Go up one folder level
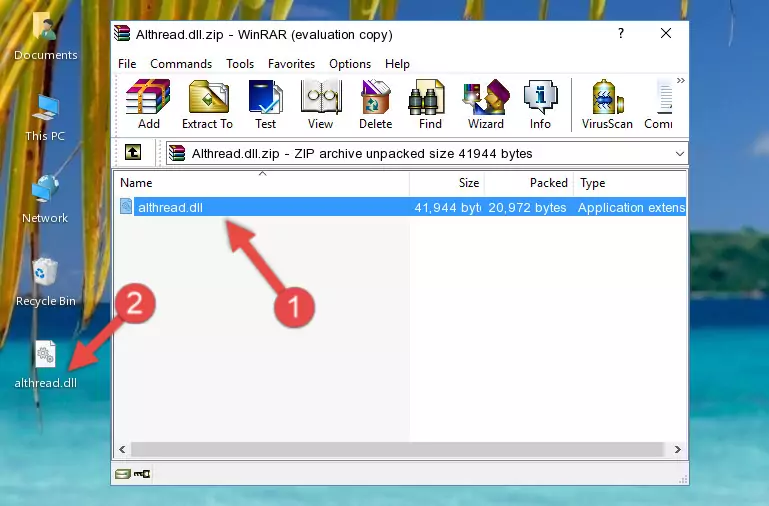This screenshot has width=769, height=506. coord(133,152)
